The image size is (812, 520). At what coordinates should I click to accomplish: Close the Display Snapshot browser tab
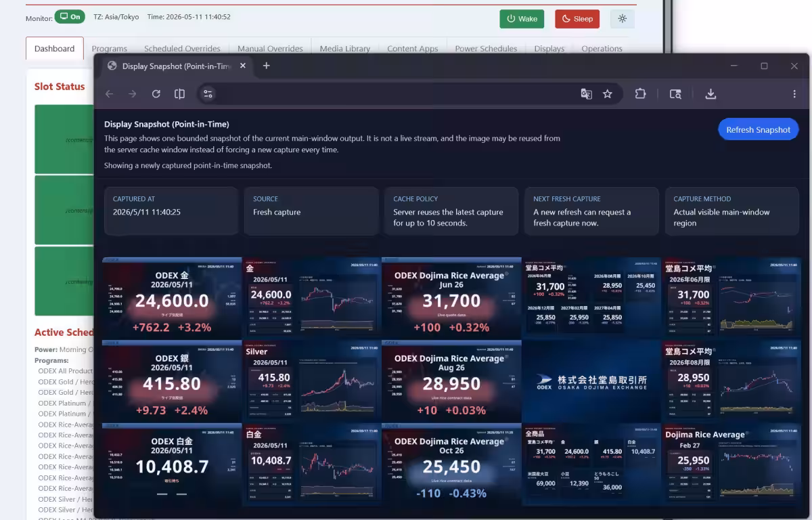click(243, 66)
